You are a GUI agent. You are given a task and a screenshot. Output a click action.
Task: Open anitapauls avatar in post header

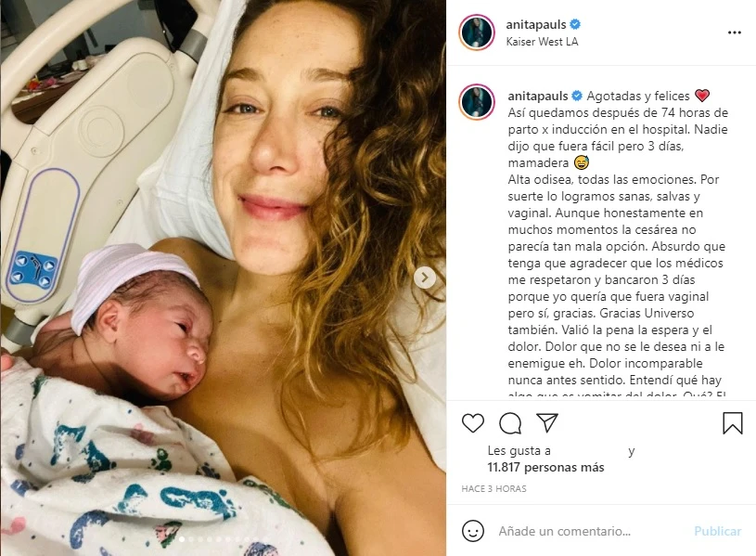pyautogui.click(x=477, y=32)
